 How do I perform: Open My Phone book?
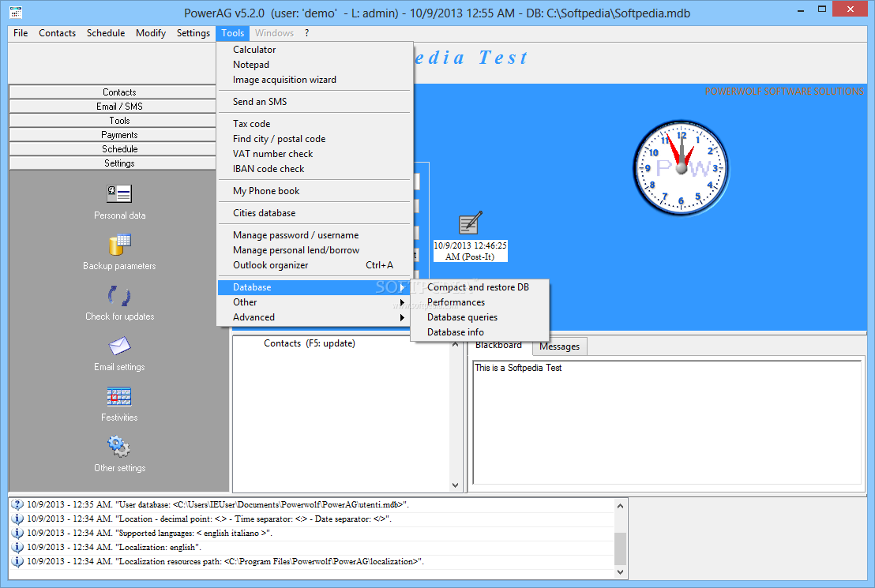pos(314,191)
